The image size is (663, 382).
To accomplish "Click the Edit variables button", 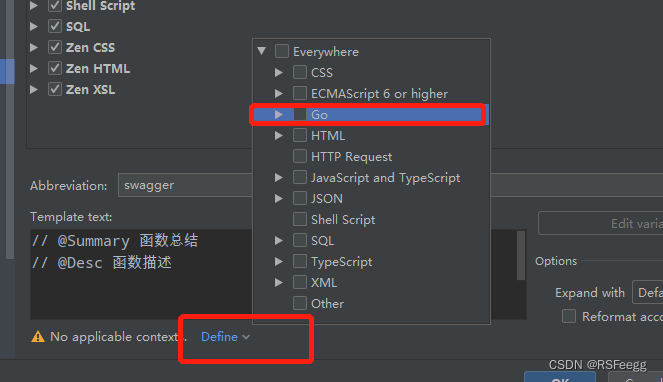I will point(600,223).
